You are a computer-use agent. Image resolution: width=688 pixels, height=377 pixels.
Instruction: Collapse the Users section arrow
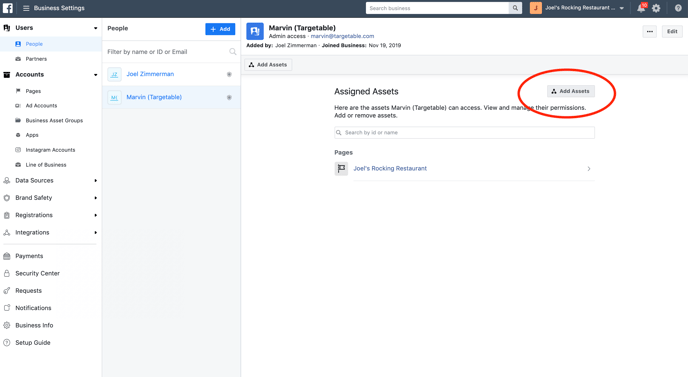(95, 28)
